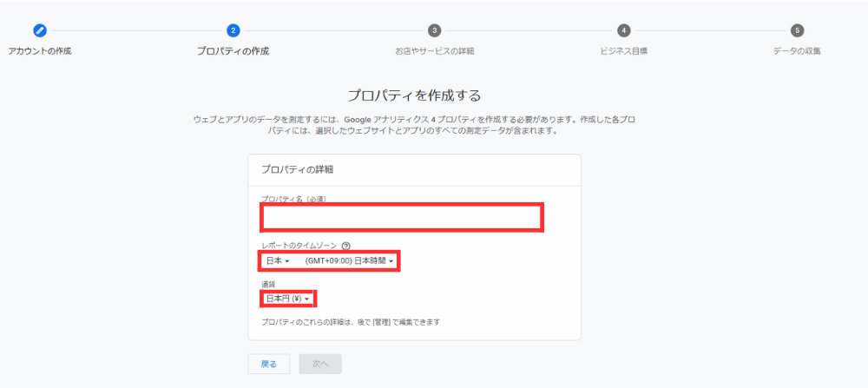Click the 次へ button
Viewport: 868px width, 388px height.
[320, 364]
